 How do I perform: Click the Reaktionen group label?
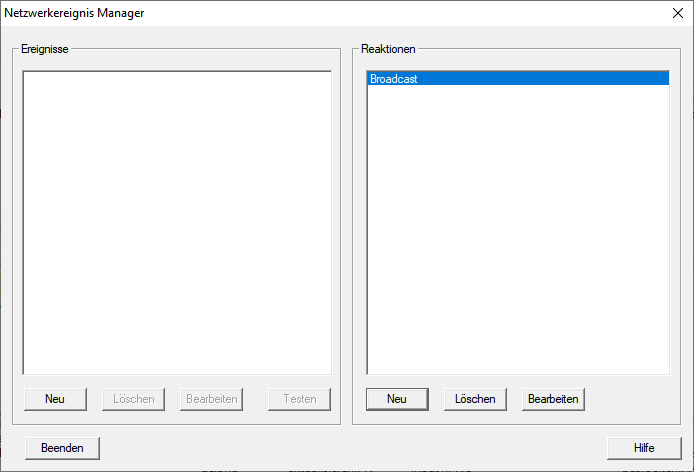tap(388, 49)
